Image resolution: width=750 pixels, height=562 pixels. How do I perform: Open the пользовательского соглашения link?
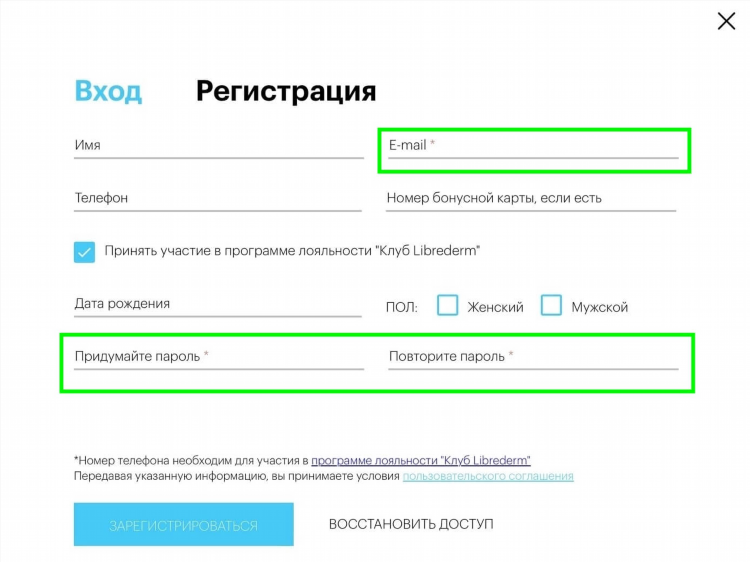click(488, 476)
